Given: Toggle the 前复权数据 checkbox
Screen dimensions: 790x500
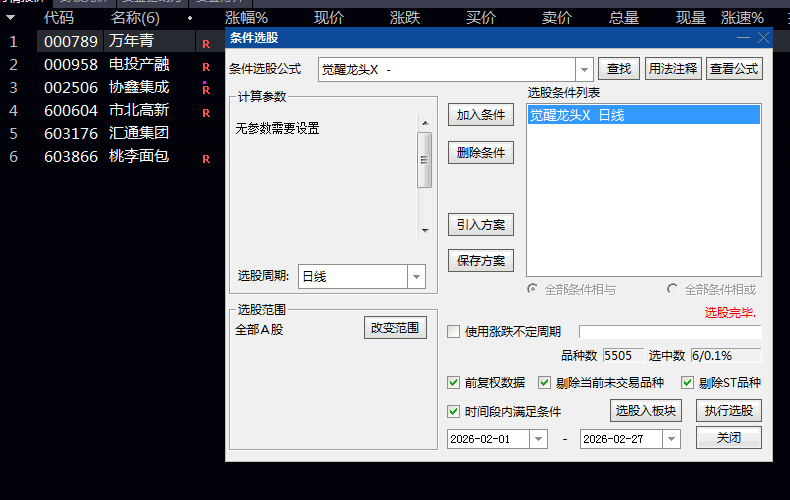Looking at the screenshot, I should 453,383.
